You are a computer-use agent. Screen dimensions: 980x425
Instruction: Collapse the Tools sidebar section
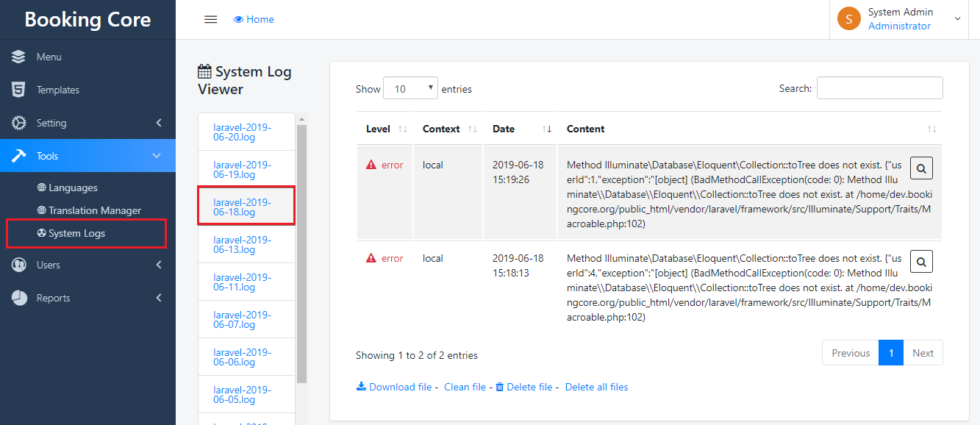point(156,156)
